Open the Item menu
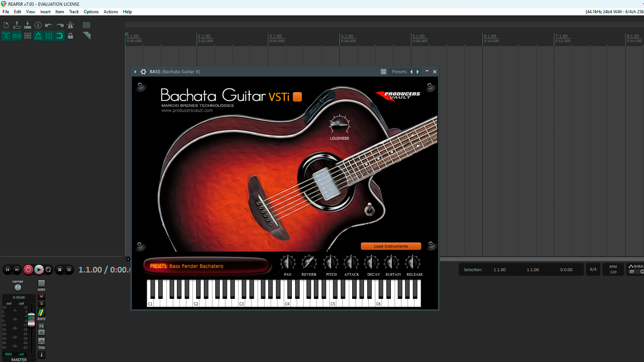The width and height of the screenshot is (644, 362). pyautogui.click(x=60, y=12)
